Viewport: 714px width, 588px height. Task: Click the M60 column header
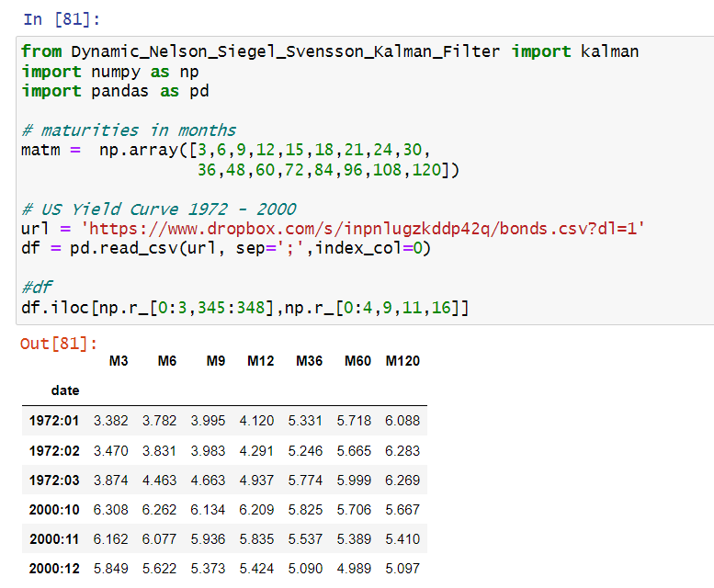pos(357,361)
